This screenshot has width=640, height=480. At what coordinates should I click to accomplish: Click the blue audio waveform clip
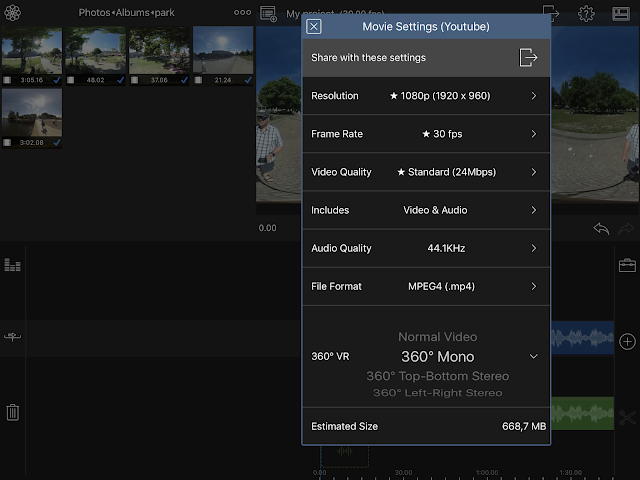[582, 338]
